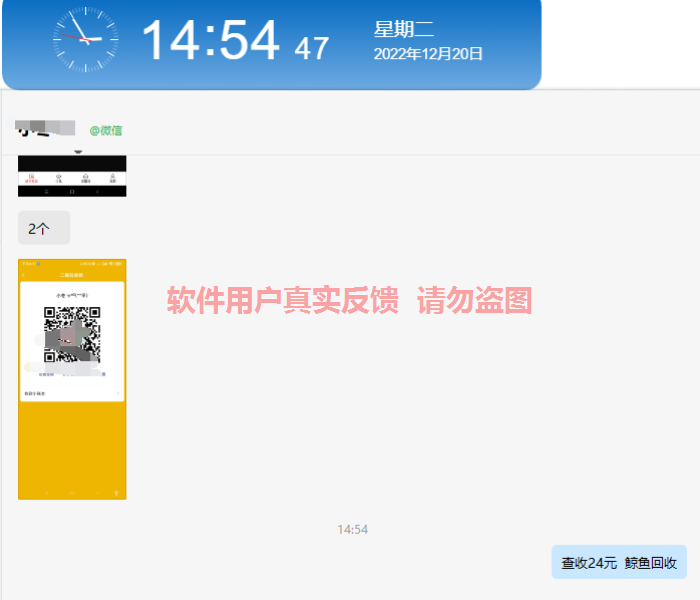Click the @微信 source label

click(106, 130)
